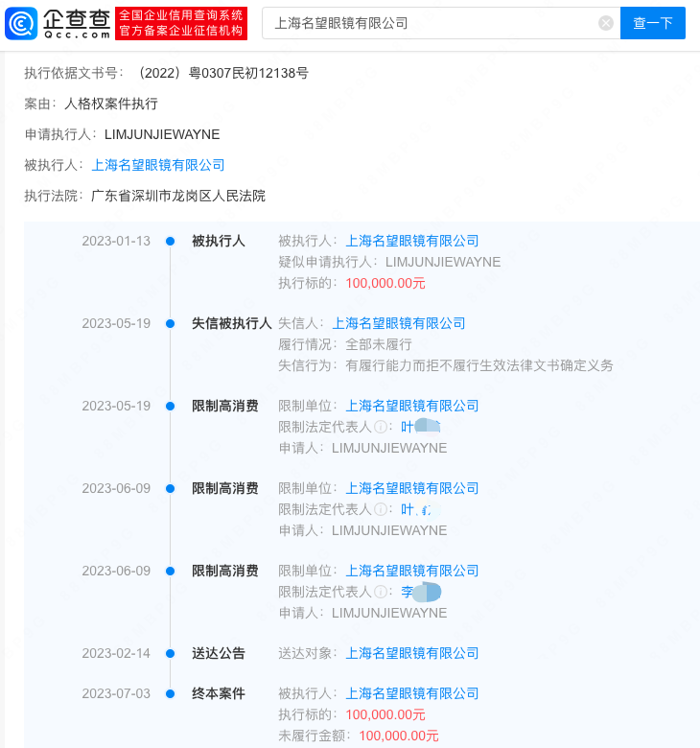Screen dimensions: 700x748
Task: Click 疑似申请执行人 LIMJUNJIEWAYNE text
Action: (443, 262)
